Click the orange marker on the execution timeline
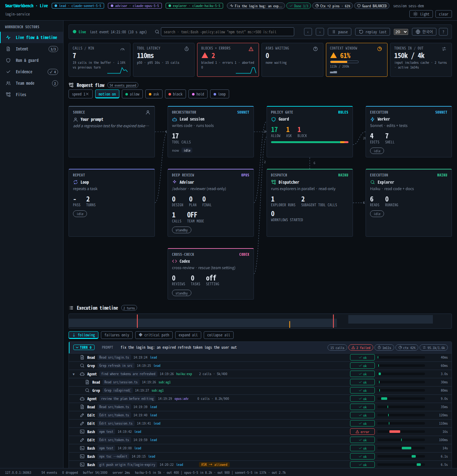Viewport: 457px width, 476px height. tap(290, 324)
